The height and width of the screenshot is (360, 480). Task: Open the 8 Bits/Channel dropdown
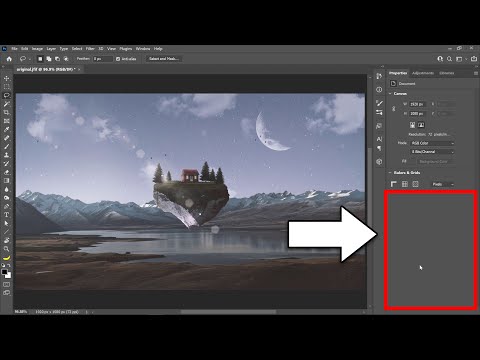pyautogui.click(x=432, y=152)
